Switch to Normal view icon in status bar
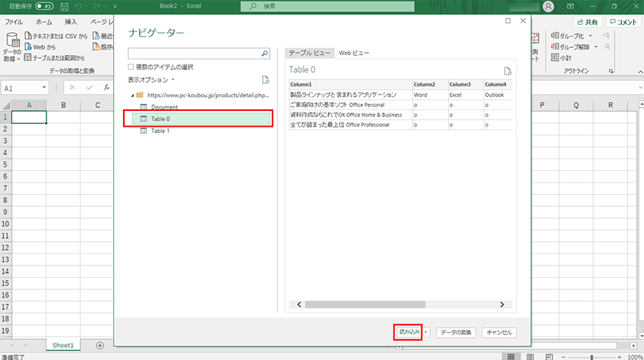 [x=511, y=356]
